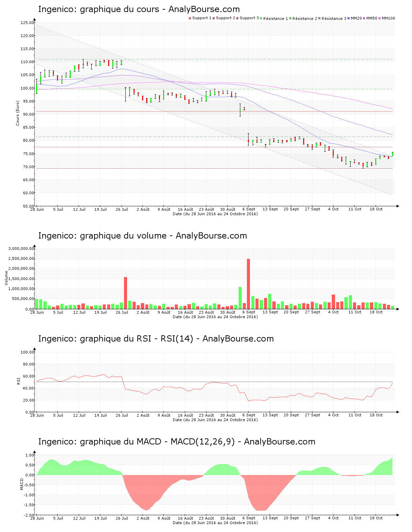Click the -1.50 value on MACD axis

pyautogui.click(x=29, y=505)
